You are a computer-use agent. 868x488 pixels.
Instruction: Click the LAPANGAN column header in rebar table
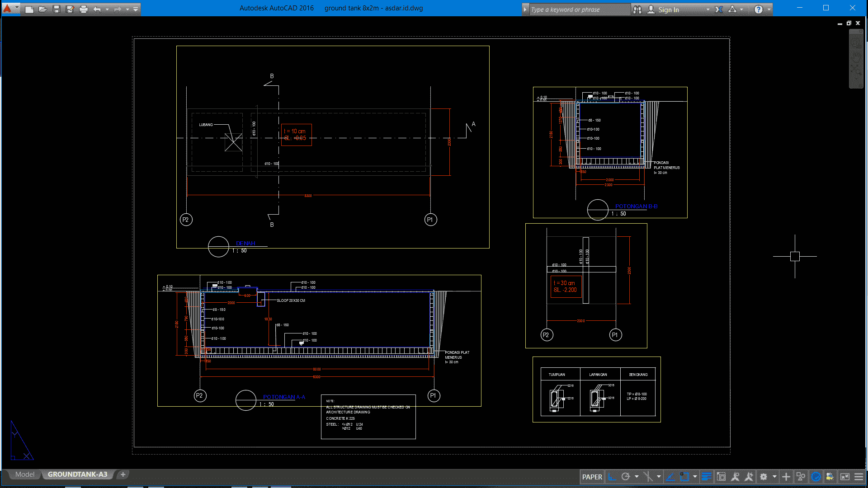click(x=598, y=375)
